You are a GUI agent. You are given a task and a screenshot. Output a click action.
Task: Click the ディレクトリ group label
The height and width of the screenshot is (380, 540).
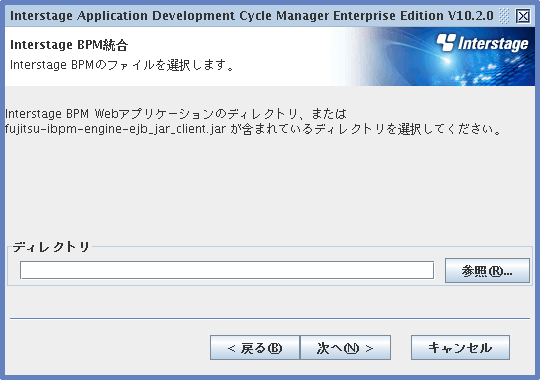click(x=51, y=247)
